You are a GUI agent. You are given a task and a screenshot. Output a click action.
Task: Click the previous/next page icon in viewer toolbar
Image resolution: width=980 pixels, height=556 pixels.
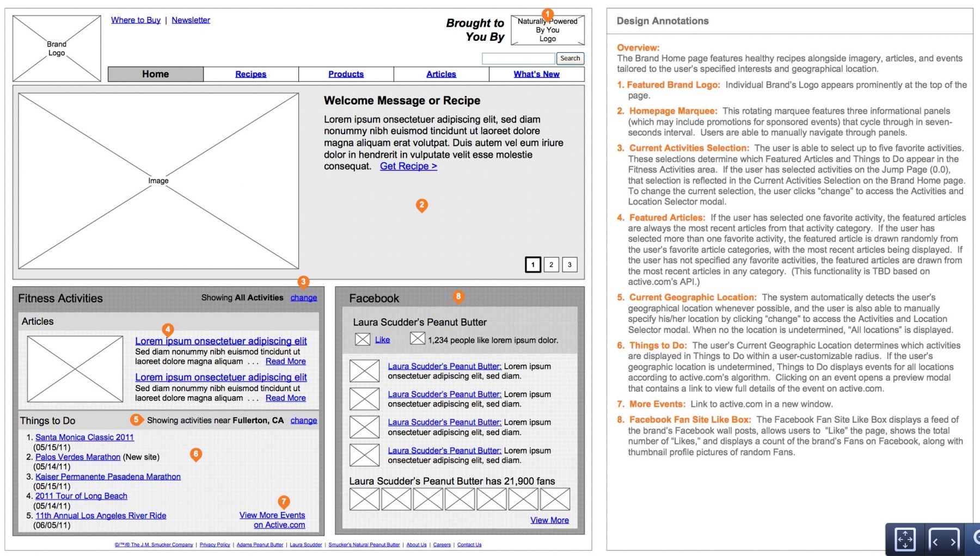tap(944, 541)
